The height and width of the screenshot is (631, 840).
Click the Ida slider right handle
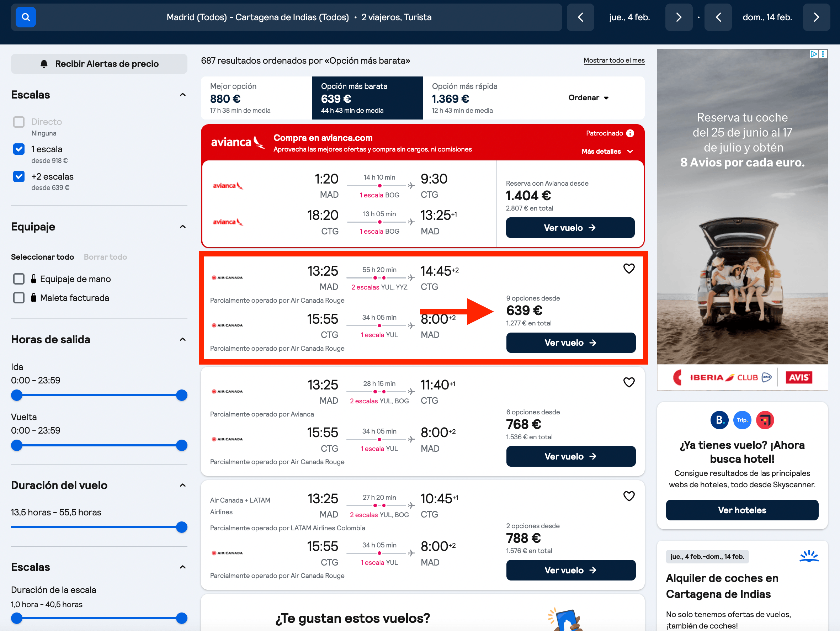181,396
